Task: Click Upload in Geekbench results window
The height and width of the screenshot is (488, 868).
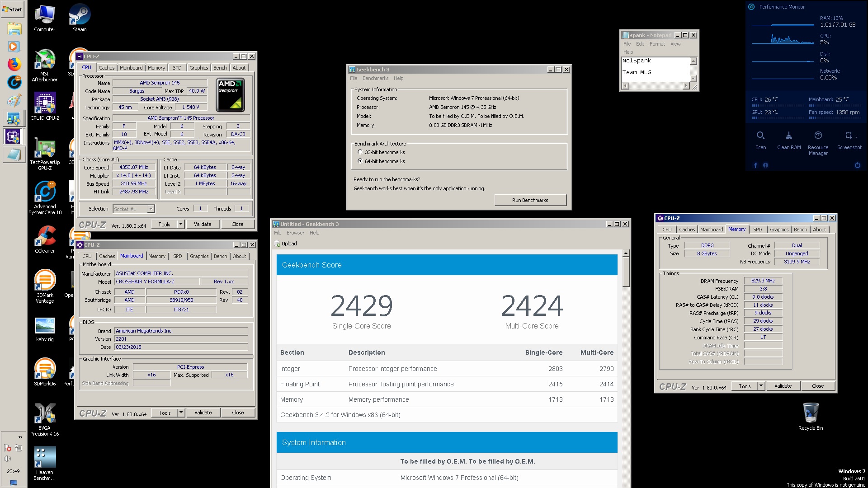Action: (286, 244)
